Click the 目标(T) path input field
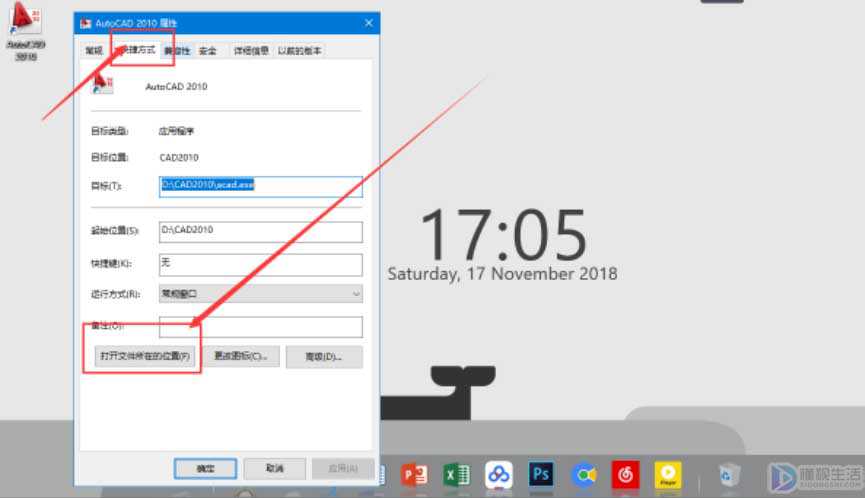 261,187
